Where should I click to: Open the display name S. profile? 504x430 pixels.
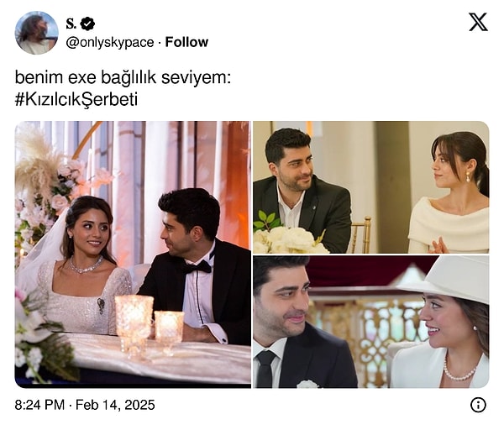pyautogui.click(x=71, y=24)
